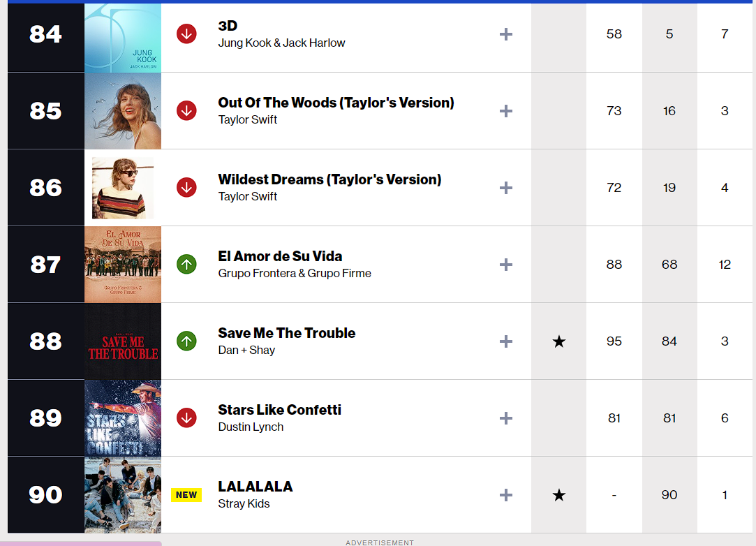The width and height of the screenshot is (756, 546).
Task: Open plus icon for Save Me The Trouble
Action: click(506, 341)
